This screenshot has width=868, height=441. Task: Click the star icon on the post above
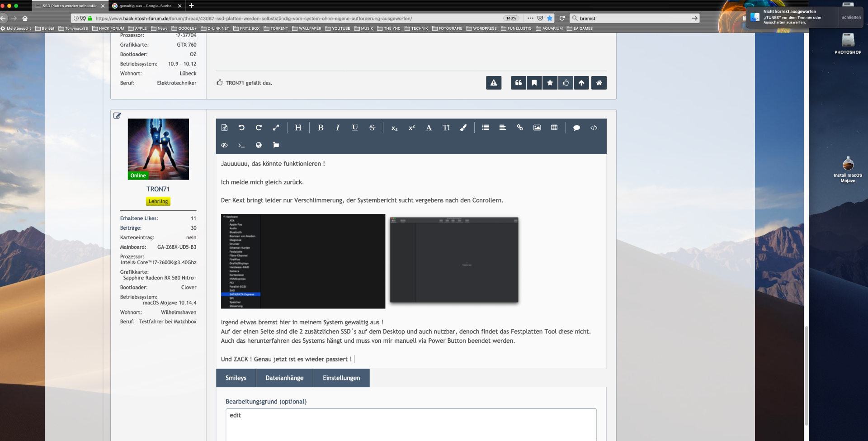[x=550, y=83]
